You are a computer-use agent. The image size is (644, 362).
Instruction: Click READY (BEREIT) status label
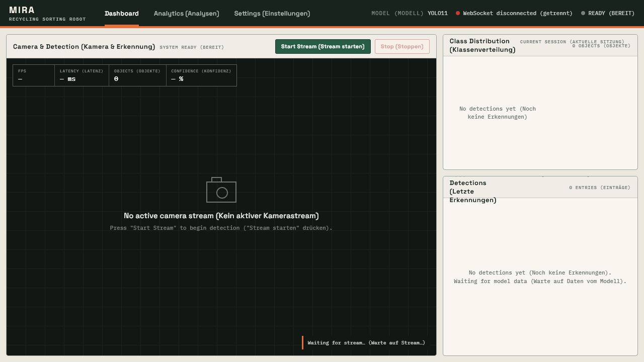611,13
